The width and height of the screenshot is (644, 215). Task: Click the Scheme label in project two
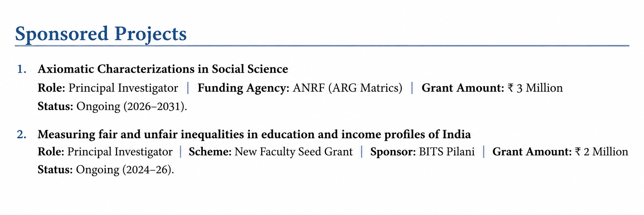click(x=210, y=152)
